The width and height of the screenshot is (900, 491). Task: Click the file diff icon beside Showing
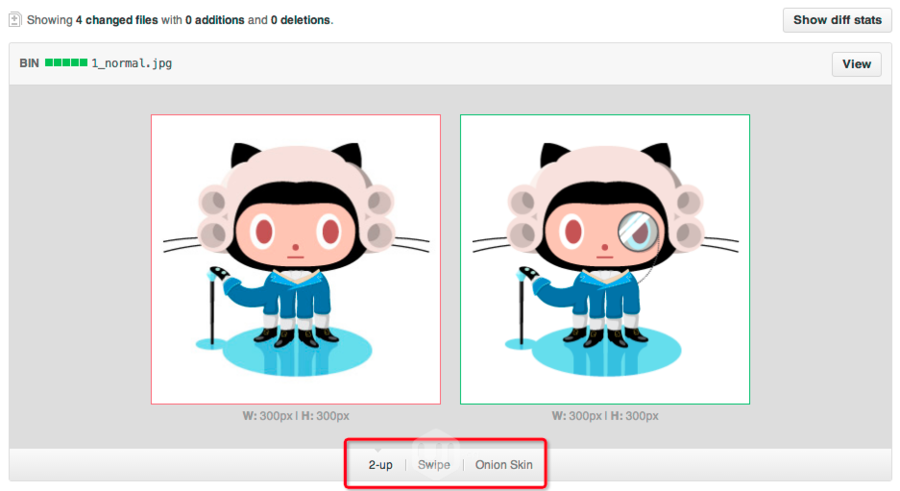point(15,20)
